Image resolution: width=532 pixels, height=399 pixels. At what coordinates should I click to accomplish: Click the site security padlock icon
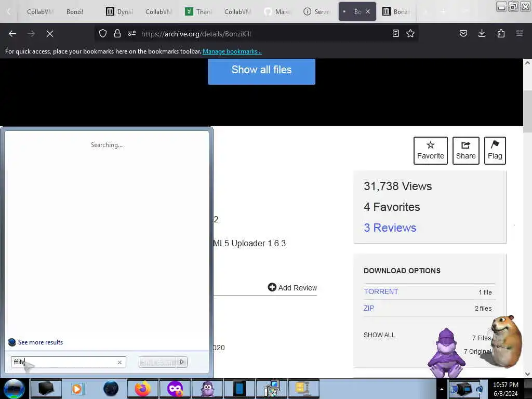(x=117, y=34)
